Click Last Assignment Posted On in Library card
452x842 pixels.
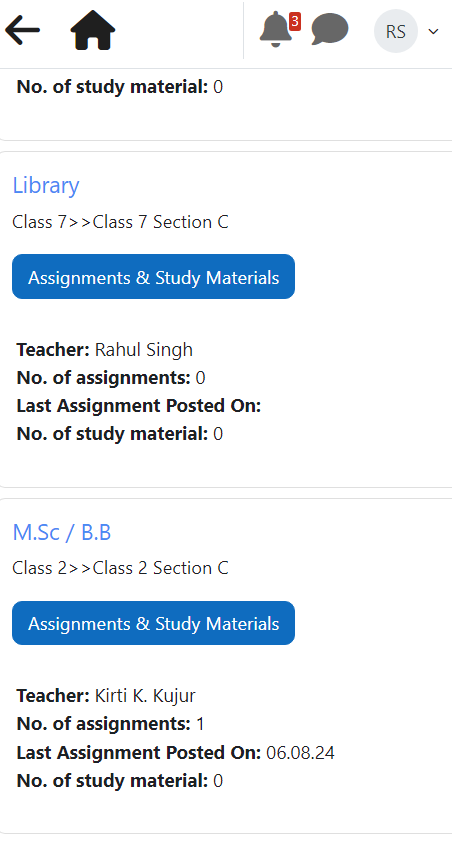pyautogui.click(x=138, y=406)
